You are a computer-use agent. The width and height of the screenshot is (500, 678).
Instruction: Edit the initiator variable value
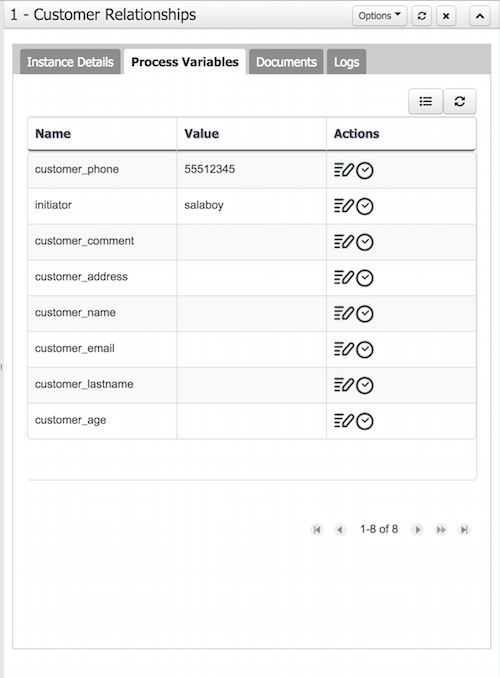pos(344,206)
